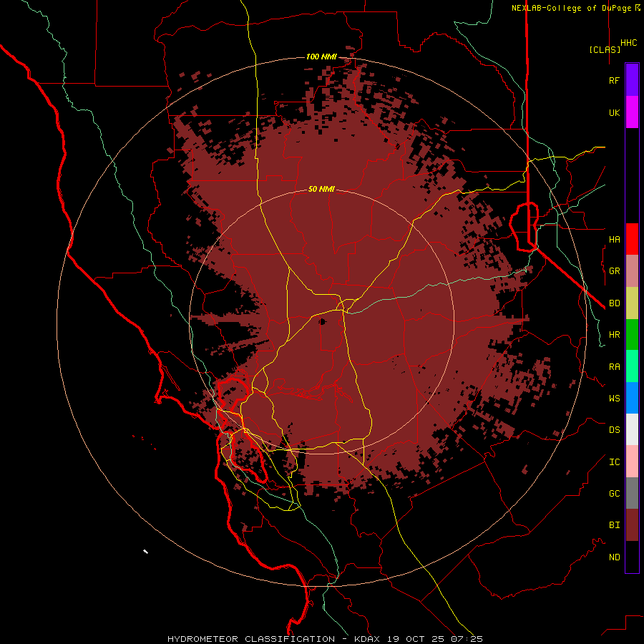
Task: Click the [CLAS] units label
Action: click(605, 49)
